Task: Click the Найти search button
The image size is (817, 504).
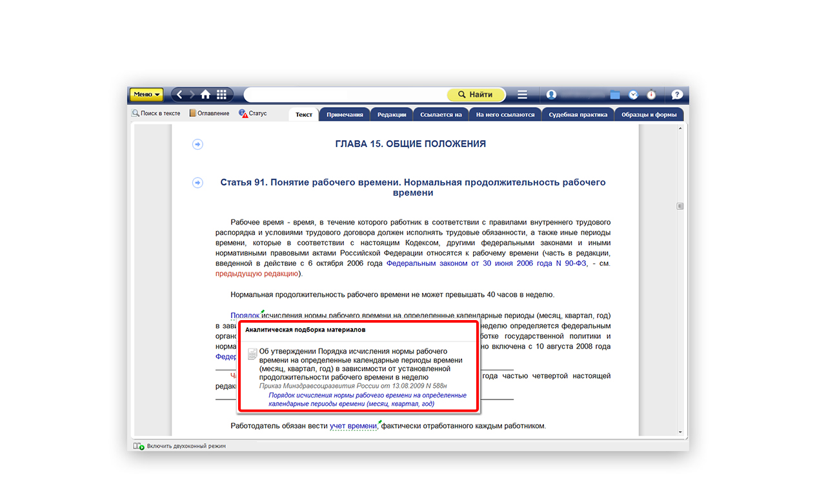Action: click(476, 95)
